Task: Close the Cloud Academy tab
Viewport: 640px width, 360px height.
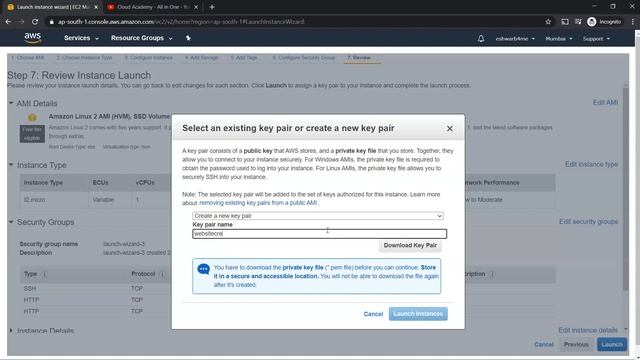Action: (x=196, y=7)
